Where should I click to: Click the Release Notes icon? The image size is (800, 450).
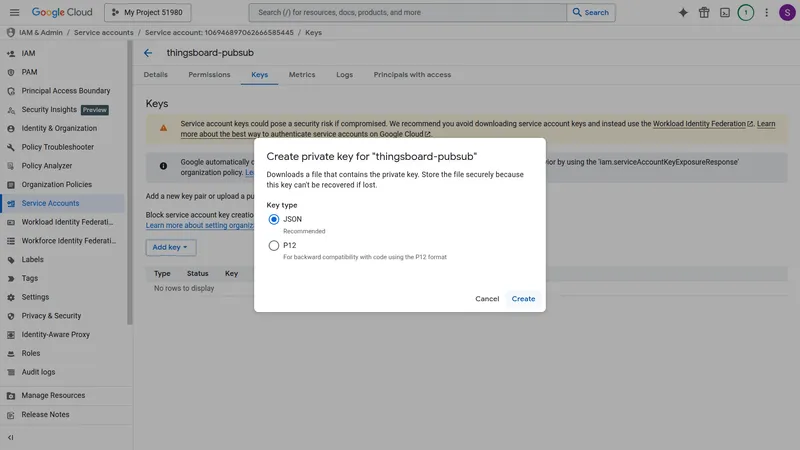(11, 415)
